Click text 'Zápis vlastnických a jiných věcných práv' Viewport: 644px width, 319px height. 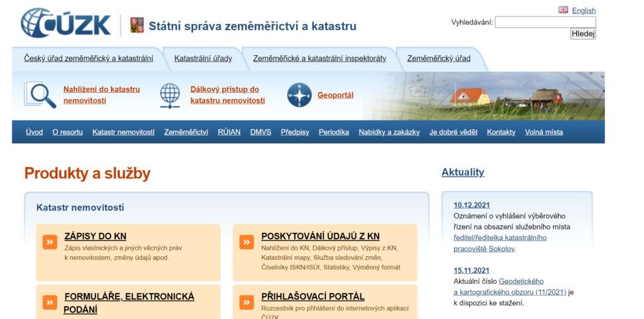123,248
